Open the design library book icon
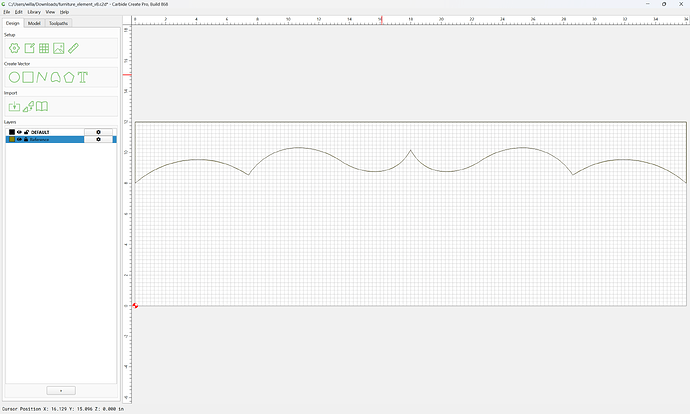Screen dimensions: 690x414 click(42, 106)
